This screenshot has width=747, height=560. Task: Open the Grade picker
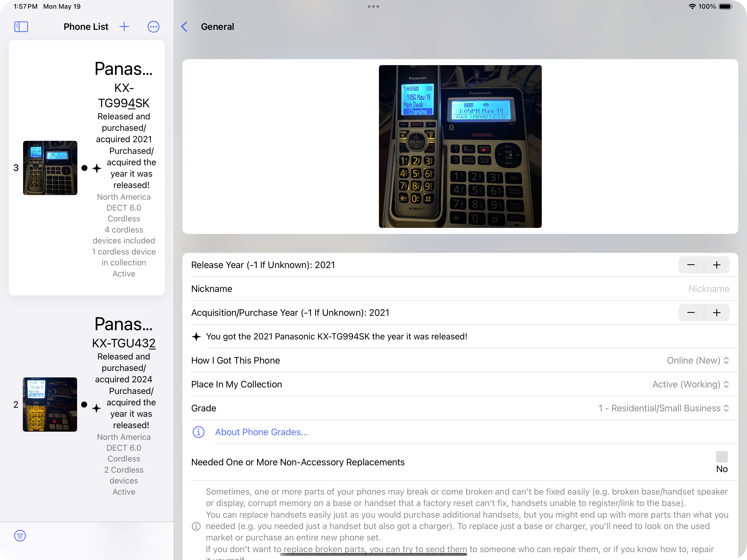(x=664, y=408)
